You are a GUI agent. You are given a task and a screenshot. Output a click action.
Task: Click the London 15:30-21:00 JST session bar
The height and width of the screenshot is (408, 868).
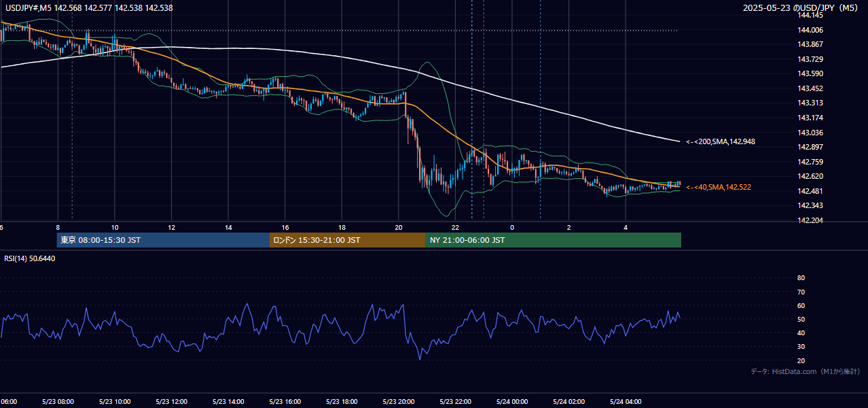tap(348, 240)
